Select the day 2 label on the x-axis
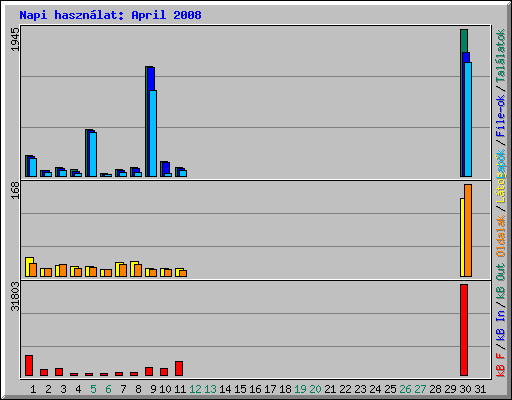This screenshot has height=400, width=512. [x=48, y=389]
